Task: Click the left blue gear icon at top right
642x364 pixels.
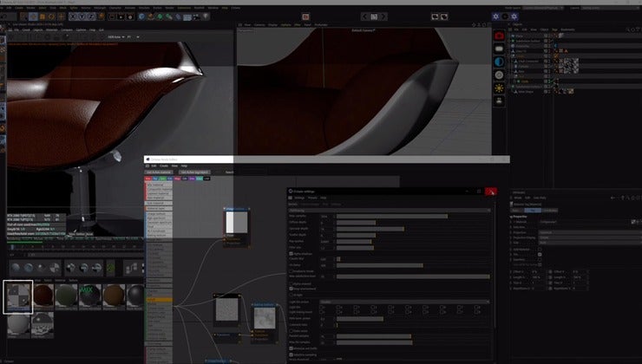Action: pos(496,16)
